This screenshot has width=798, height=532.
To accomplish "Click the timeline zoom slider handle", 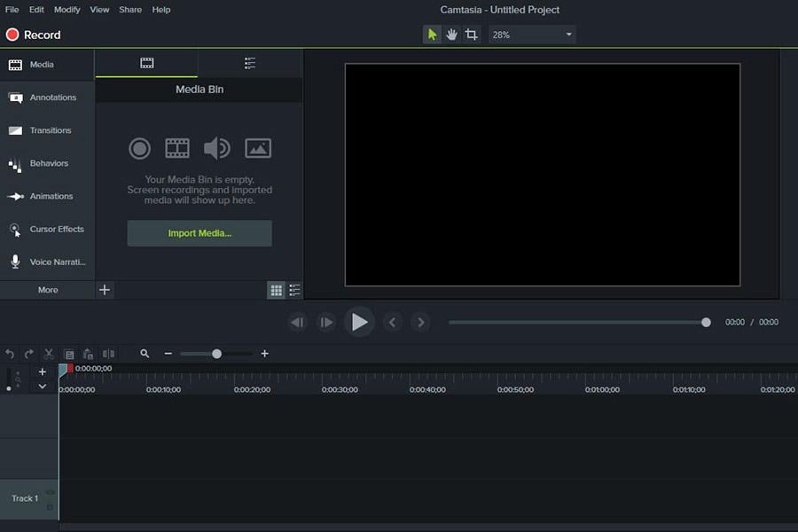I will pos(217,354).
